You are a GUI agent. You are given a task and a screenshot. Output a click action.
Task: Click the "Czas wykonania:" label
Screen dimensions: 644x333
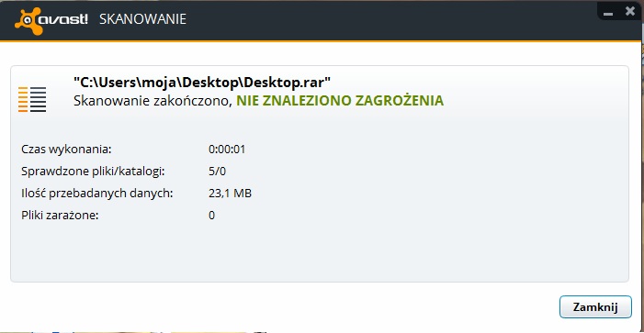coord(66,150)
